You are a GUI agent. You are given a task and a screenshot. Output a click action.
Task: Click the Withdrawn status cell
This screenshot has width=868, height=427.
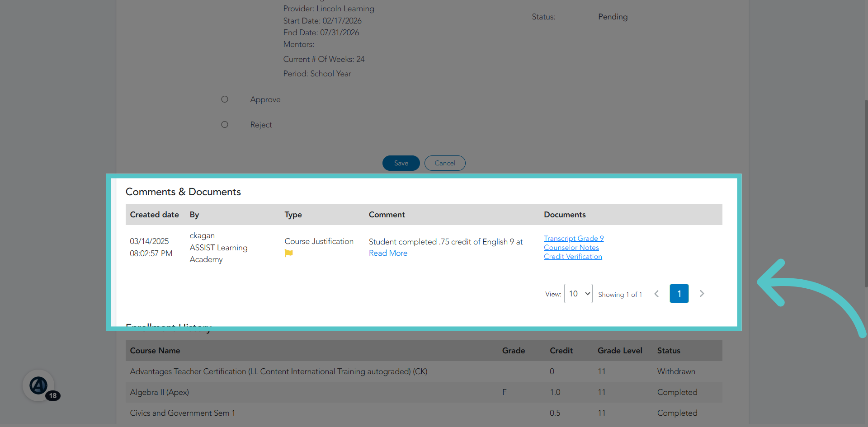point(676,371)
